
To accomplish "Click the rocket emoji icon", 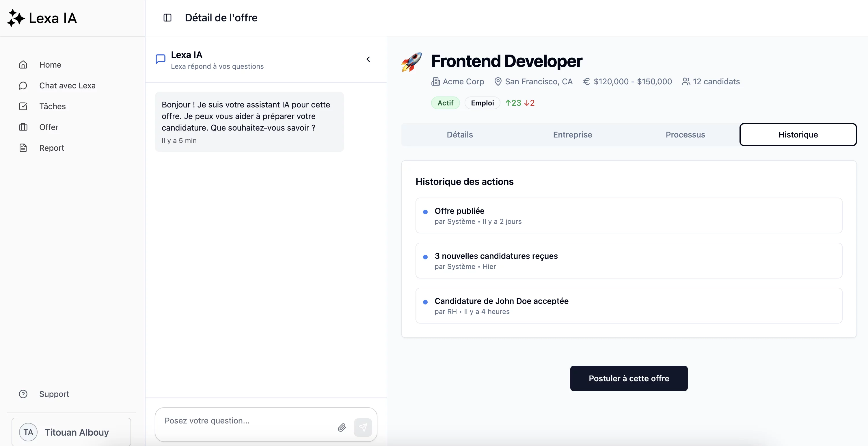I will point(411,62).
